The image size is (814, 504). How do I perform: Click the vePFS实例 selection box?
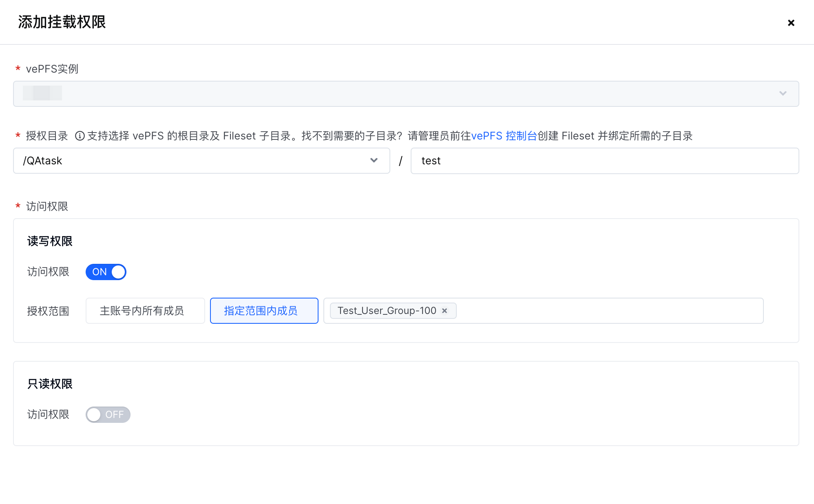(405, 94)
